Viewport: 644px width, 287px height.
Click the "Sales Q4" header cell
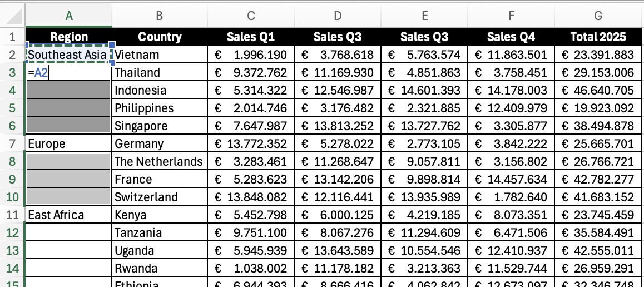(511, 37)
